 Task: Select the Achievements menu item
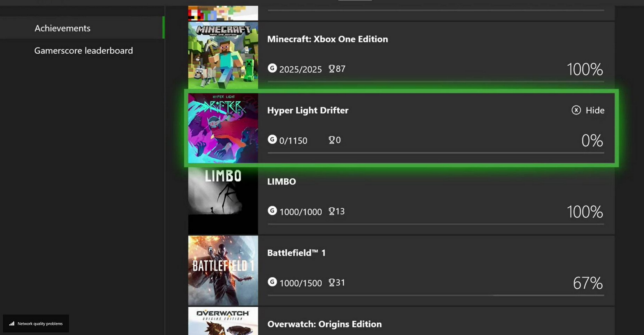[63, 28]
